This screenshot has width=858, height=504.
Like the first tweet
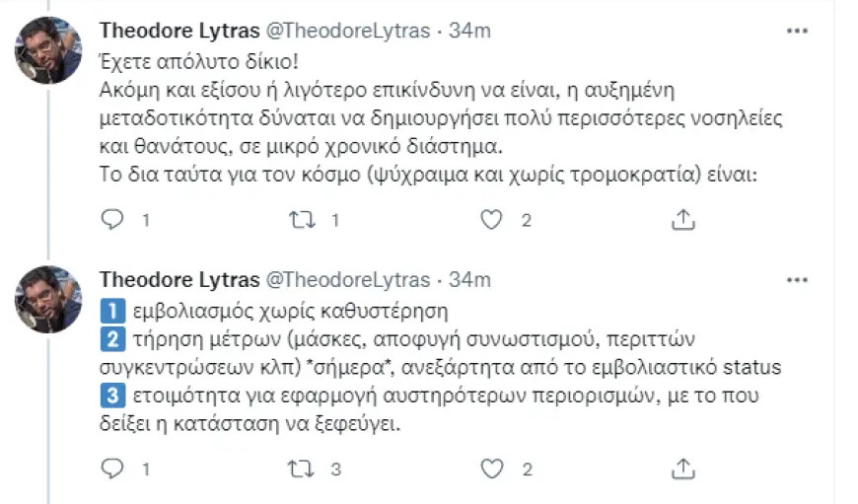click(491, 220)
